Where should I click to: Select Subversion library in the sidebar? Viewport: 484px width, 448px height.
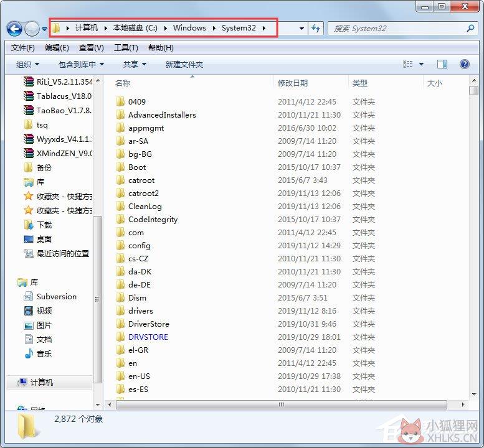pos(50,297)
